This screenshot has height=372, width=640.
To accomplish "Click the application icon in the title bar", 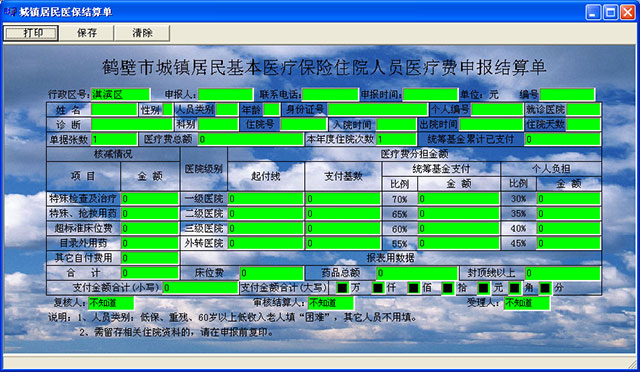I will click(10, 12).
